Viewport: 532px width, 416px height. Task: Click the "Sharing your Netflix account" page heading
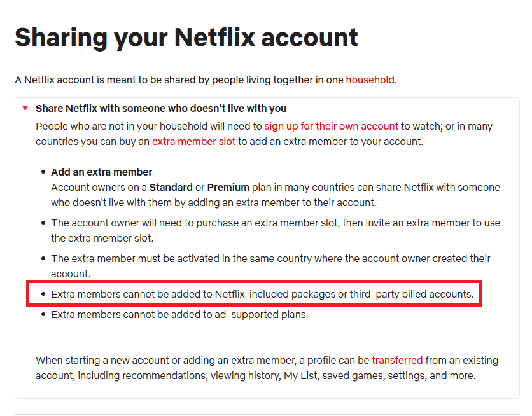coord(186,38)
